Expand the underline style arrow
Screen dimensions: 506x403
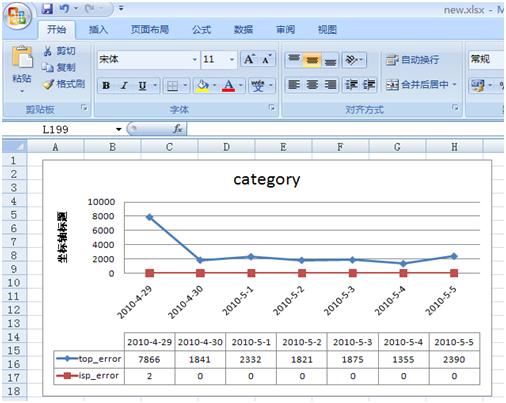point(155,86)
